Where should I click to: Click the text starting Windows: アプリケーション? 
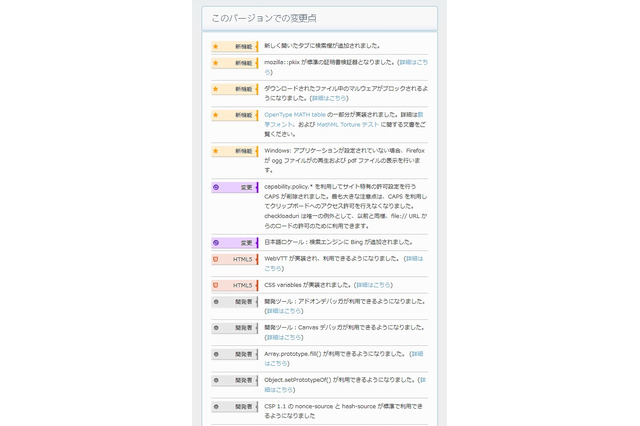[x=344, y=160]
